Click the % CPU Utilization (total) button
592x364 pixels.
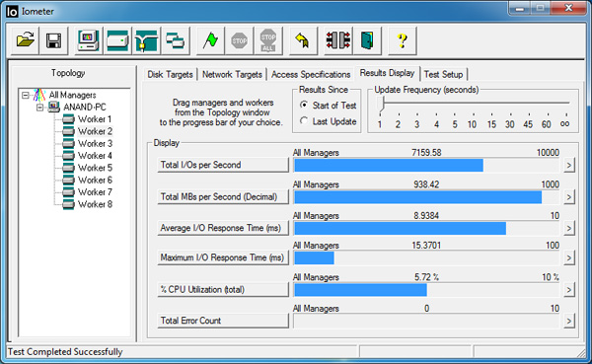(223, 290)
